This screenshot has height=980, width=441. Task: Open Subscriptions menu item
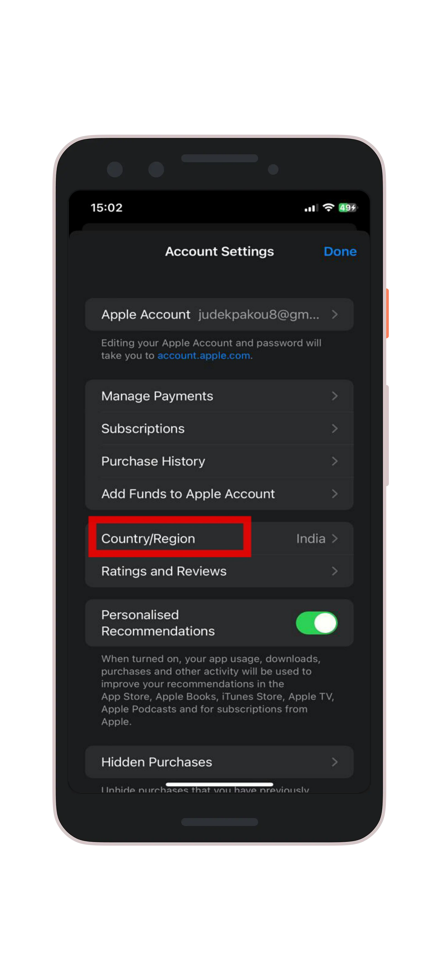pyautogui.click(x=219, y=429)
